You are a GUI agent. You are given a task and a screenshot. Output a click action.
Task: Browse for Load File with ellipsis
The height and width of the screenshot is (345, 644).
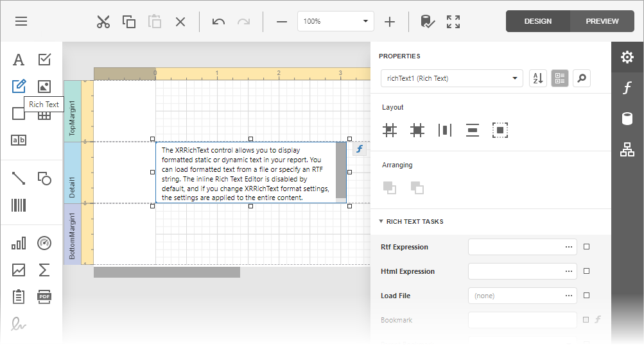click(568, 296)
